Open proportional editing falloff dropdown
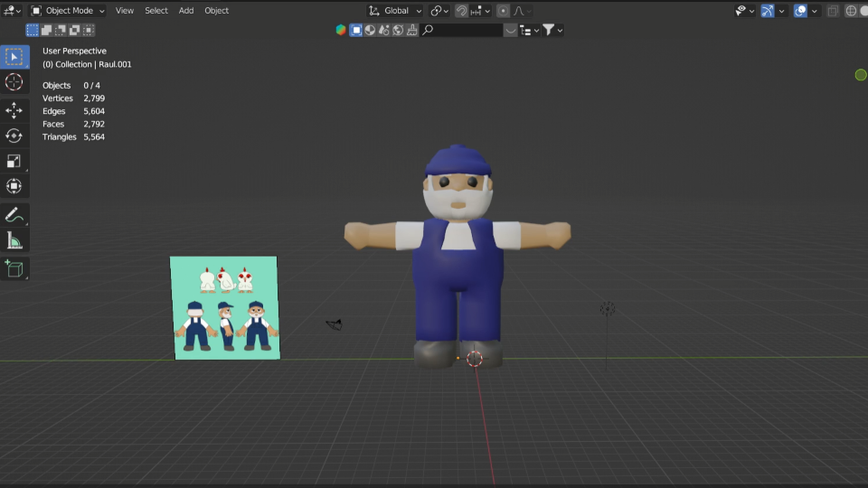Image resolution: width=868 pixels, height=488 pixels. click(x=522, y=11)
